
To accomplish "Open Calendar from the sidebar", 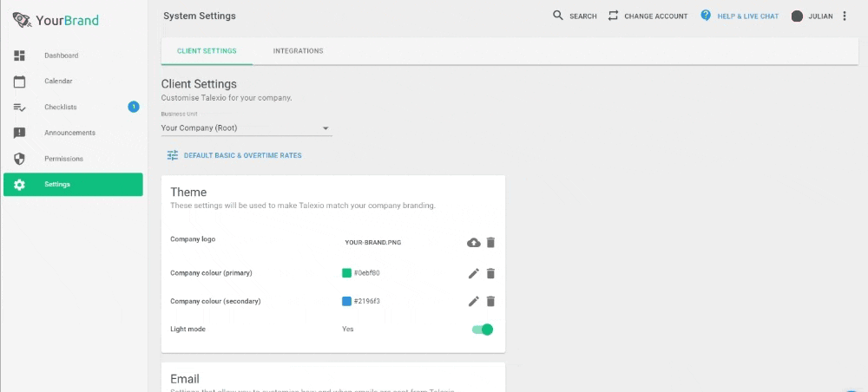I will pos(73,82).
